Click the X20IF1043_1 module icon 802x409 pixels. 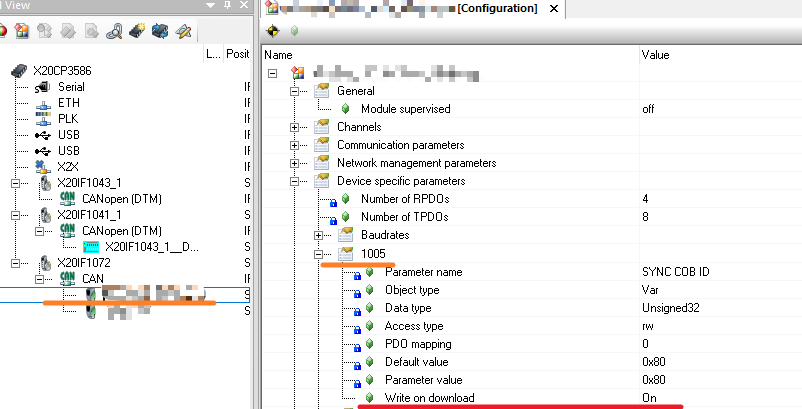click(46, 183)
